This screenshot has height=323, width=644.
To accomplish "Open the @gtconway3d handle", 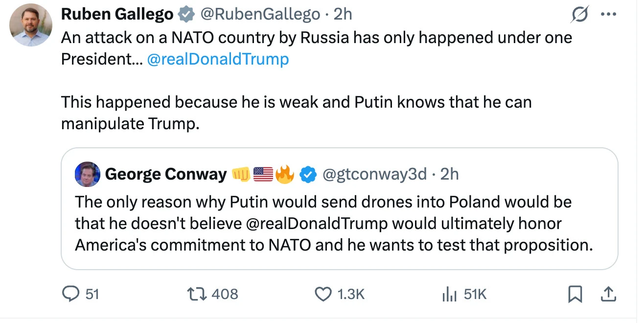I will [x=374, y=174].
